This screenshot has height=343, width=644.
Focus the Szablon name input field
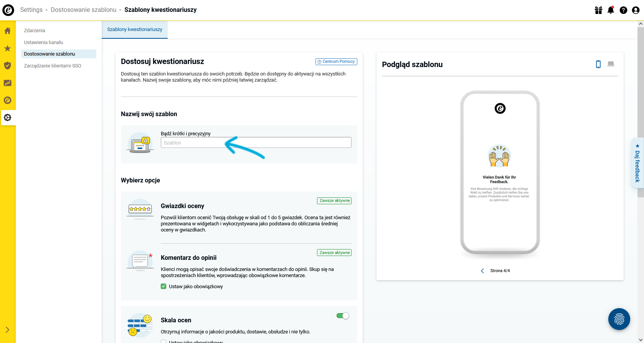[x=256, y=143]
